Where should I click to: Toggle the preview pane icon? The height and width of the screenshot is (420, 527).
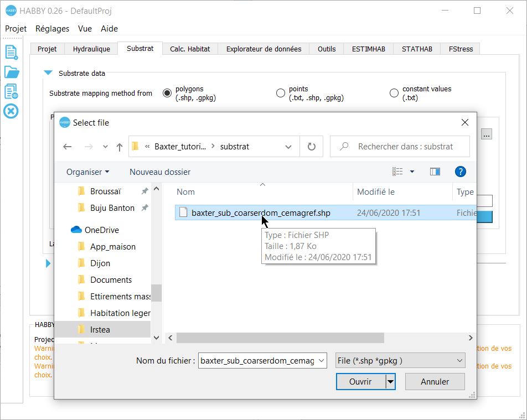435,172
